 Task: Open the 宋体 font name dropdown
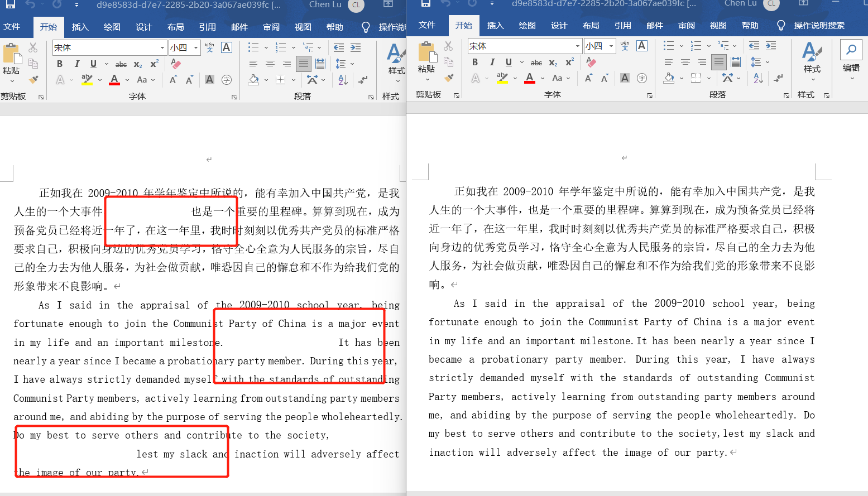[161, 47]
